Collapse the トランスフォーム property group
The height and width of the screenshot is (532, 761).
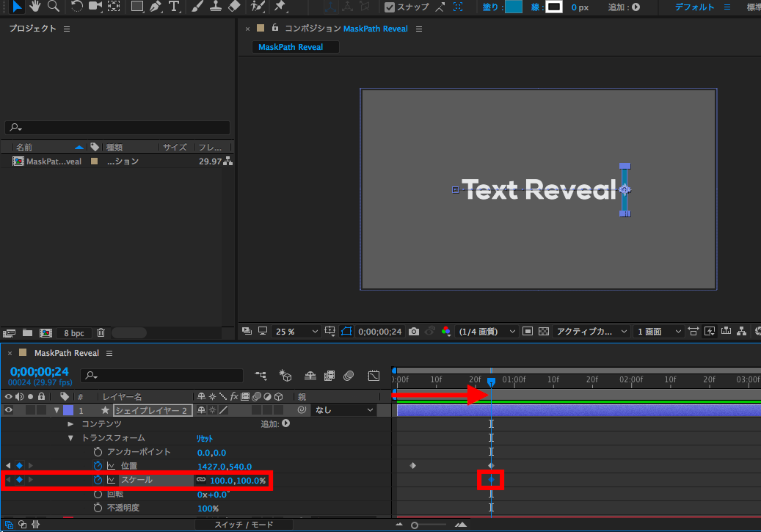(70, 438)
